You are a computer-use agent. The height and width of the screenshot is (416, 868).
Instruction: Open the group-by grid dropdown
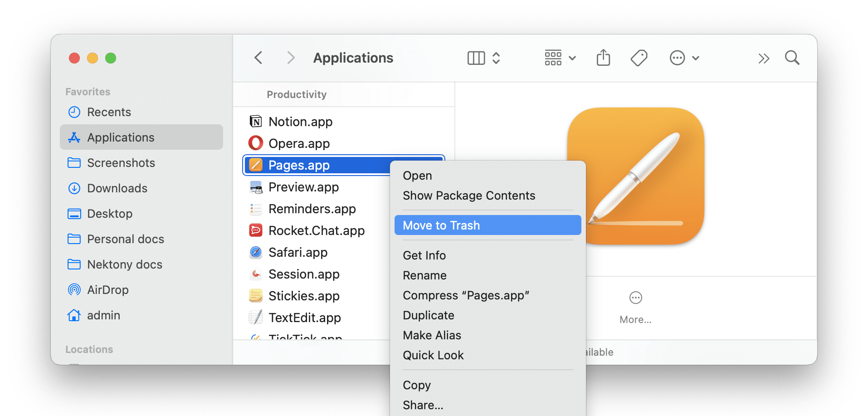560,58
